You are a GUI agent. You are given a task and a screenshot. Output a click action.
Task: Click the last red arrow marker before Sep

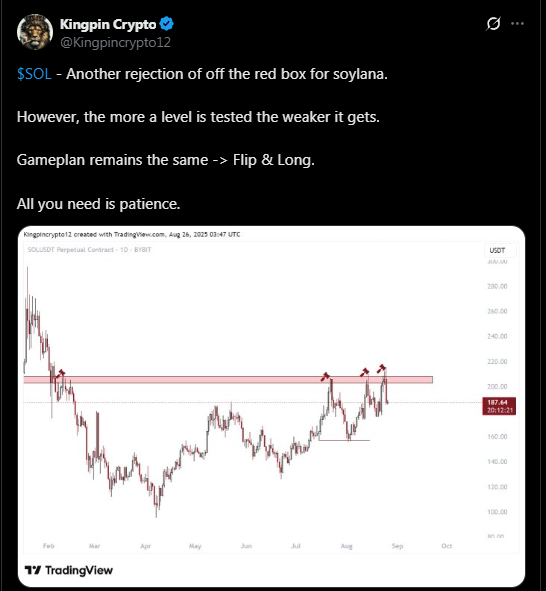coord(381,368)
